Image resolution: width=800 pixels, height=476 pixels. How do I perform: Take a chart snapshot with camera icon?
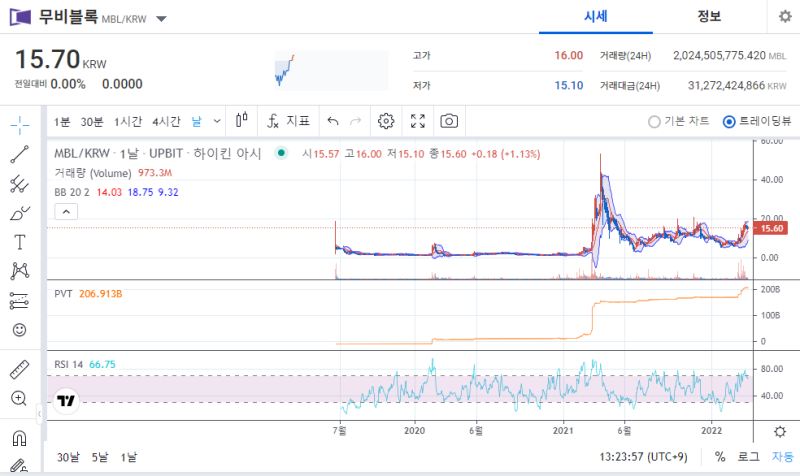point(449,121)
